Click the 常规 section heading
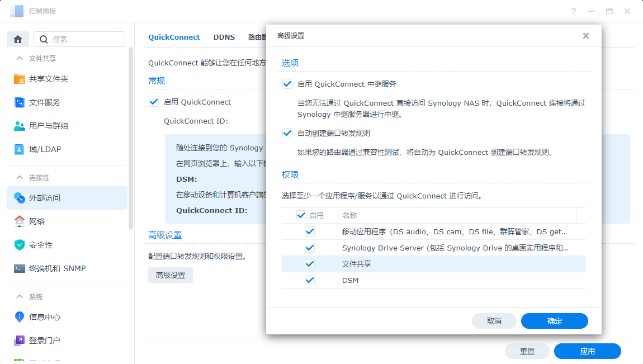The image size is (643, 364). [157, 81]
